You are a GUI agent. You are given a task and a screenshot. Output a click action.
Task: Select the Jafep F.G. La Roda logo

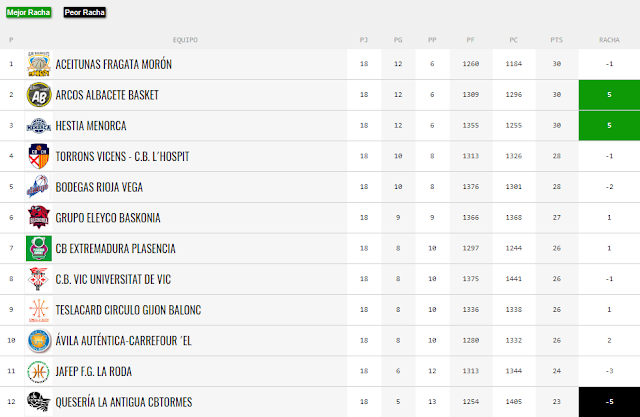pos(39,371)
